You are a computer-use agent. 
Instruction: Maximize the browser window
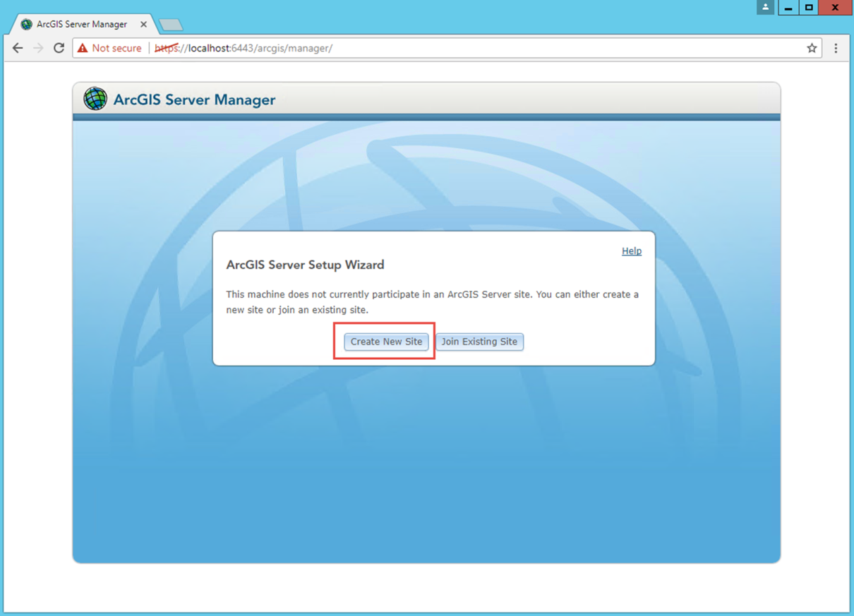point(809,7)
